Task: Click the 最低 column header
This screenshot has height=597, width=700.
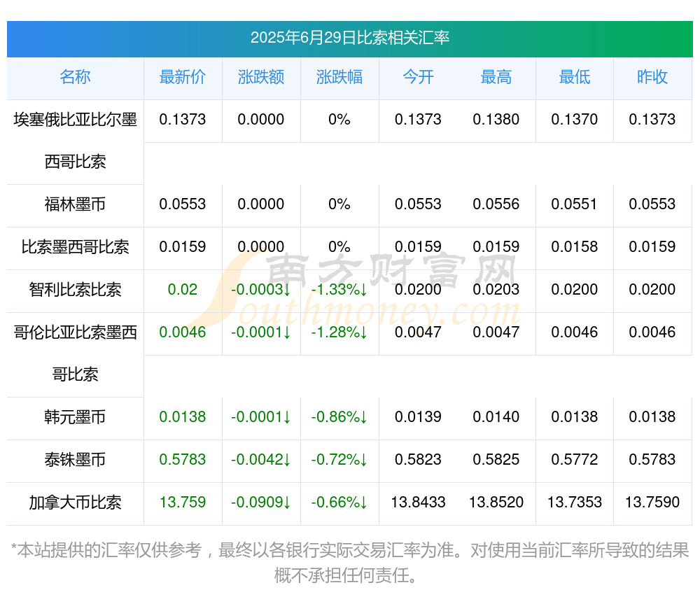Action: pyautogui.click(x=575, y=77)
